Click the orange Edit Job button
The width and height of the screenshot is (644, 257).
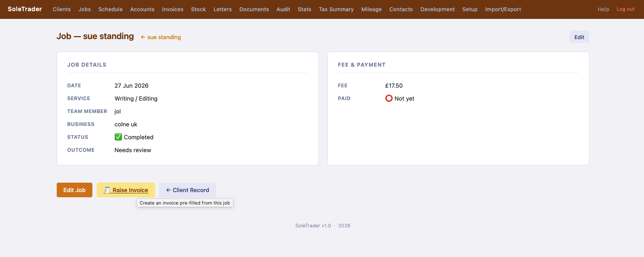pos(74,190)
